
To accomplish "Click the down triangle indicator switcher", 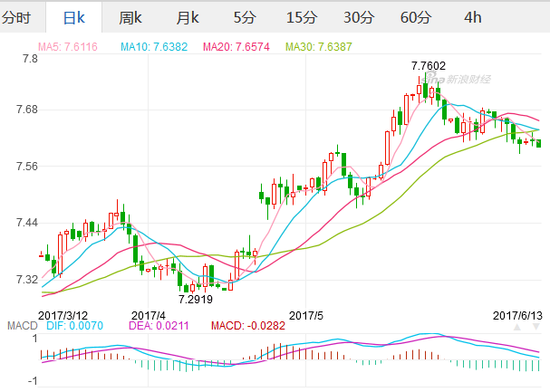I will pos(536,327).
